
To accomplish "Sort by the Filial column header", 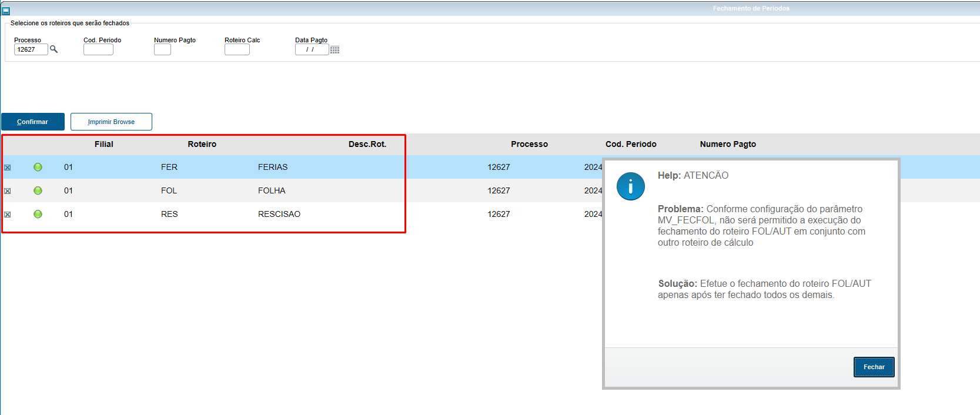I will click(103, 144).
